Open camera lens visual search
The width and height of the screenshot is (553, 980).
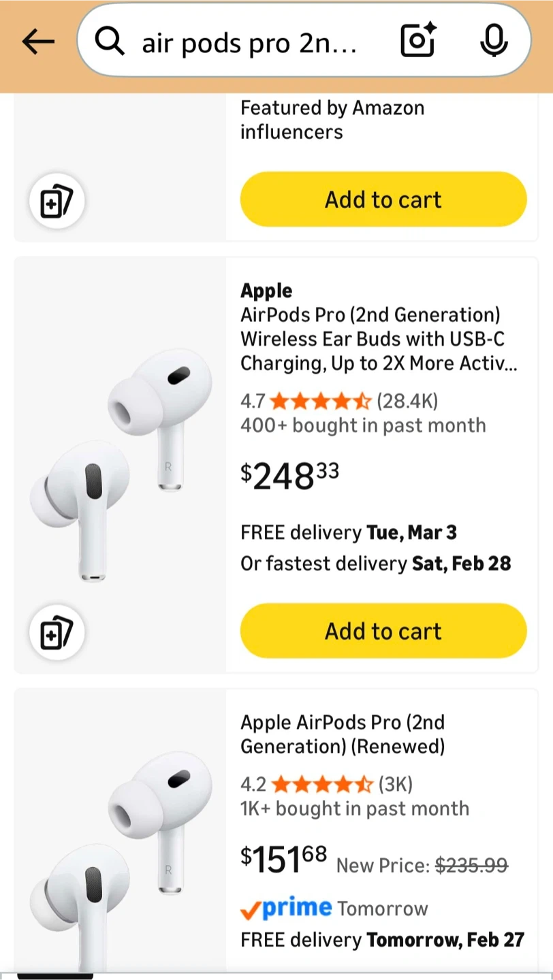[x=417, y=42]
